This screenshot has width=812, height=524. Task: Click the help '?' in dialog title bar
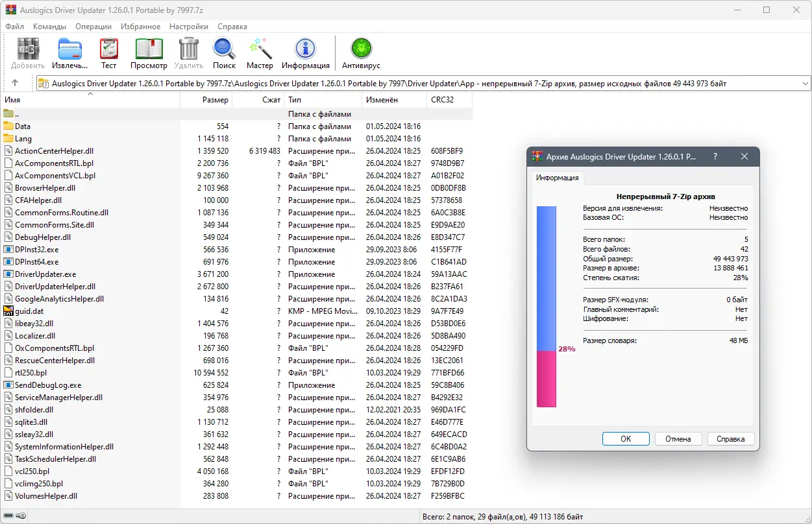click(715, 157)
